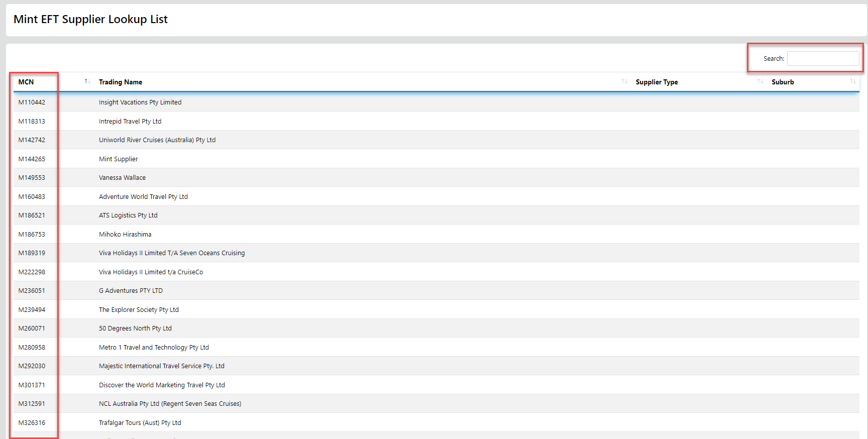
Task: Select MCN code M312591
Action: (32, 404)
